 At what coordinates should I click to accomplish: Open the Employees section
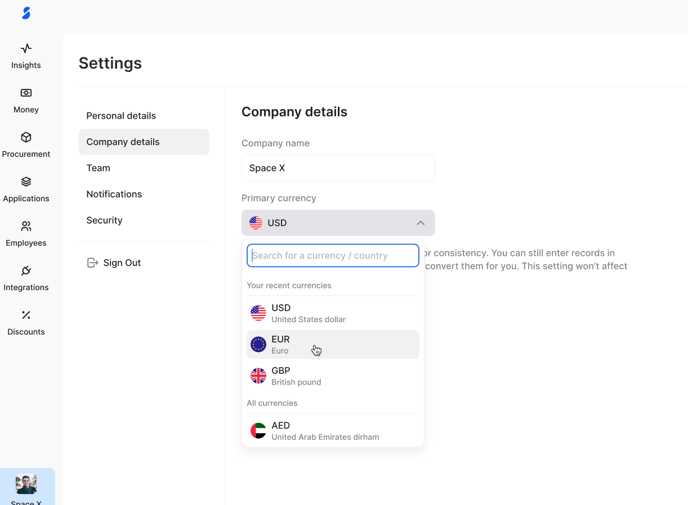point(26,233)
